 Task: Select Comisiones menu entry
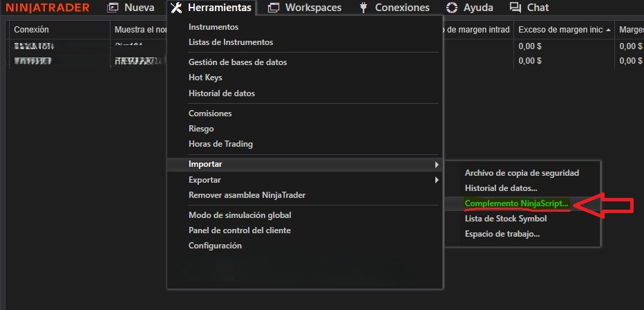[x=210, y=113]
